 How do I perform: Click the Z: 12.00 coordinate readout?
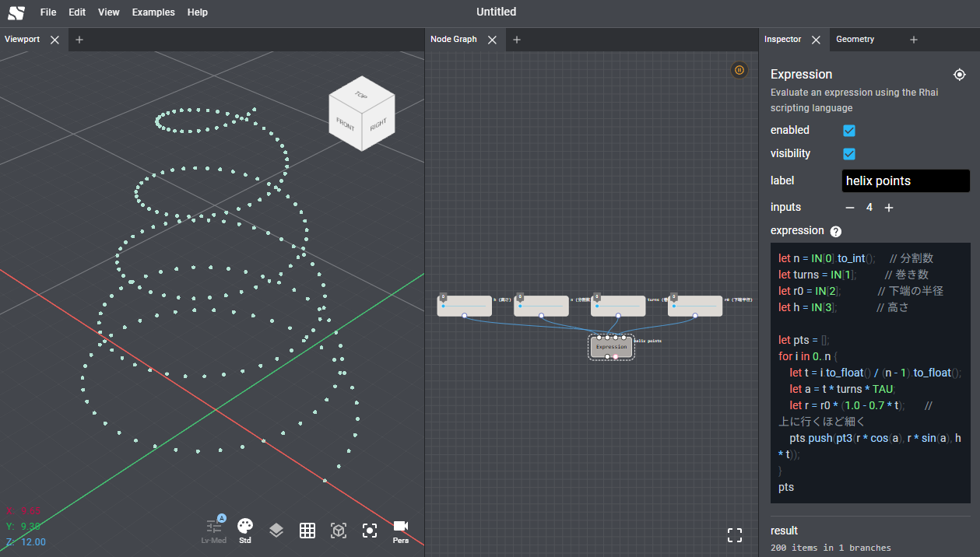(26, 542)
